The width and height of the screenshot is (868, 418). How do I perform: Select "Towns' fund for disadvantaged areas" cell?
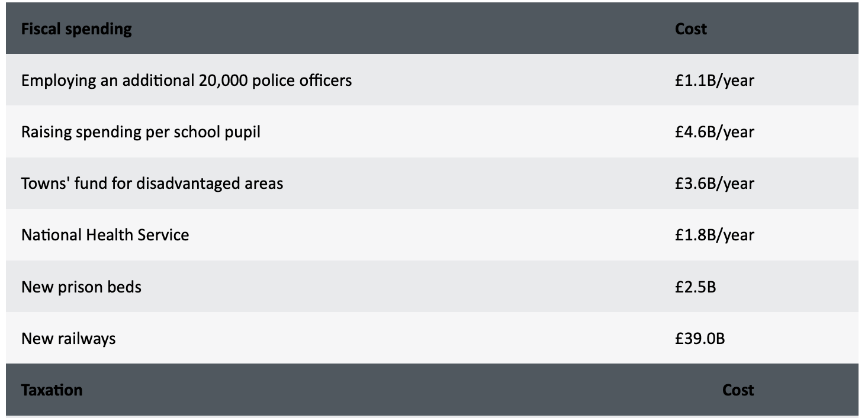(x=152, y=183)
